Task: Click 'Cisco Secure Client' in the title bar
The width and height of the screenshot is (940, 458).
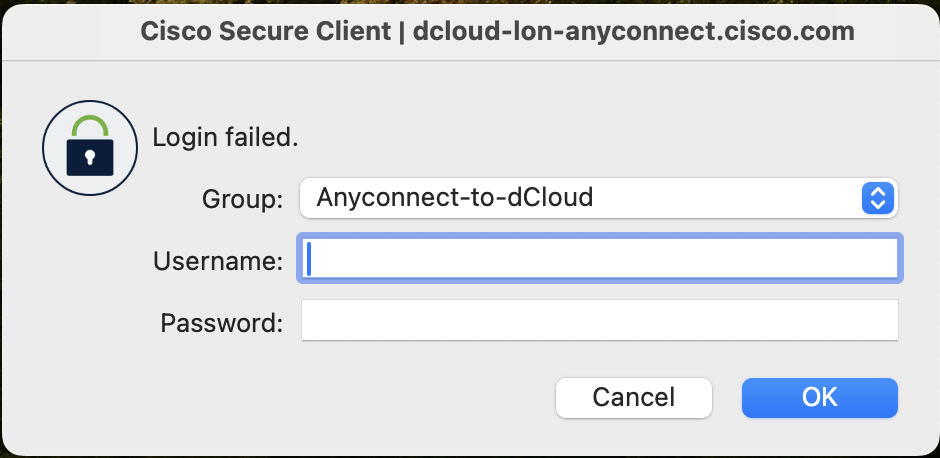Action: click(266, 32)
